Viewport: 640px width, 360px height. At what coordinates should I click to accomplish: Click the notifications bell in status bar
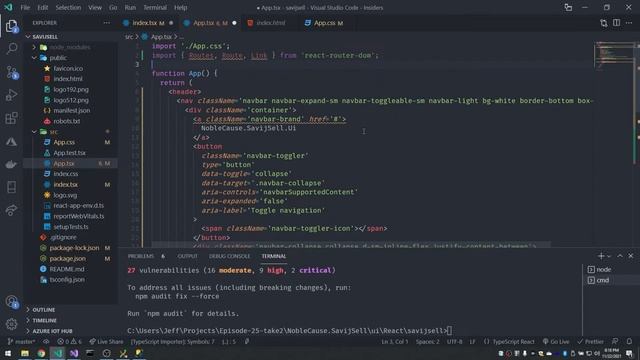click(x=629, y=341)
